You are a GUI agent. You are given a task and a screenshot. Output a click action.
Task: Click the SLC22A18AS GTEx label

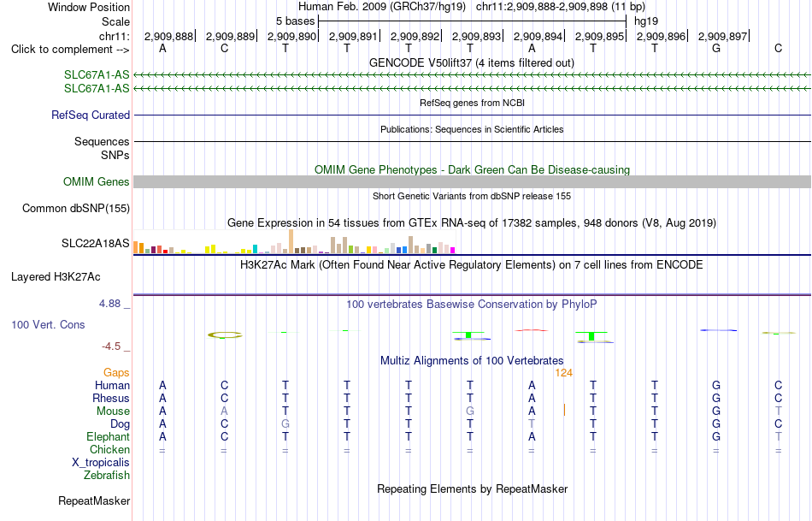95,243
